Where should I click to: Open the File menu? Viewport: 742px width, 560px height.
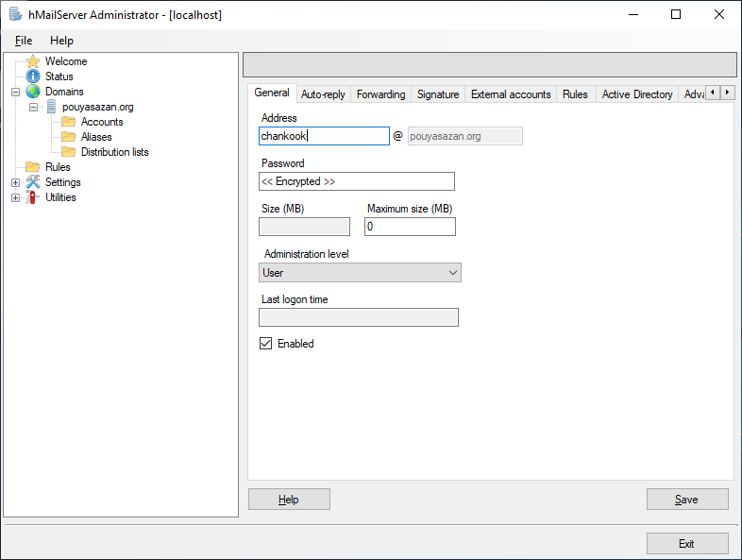click(x=24, y=41)
